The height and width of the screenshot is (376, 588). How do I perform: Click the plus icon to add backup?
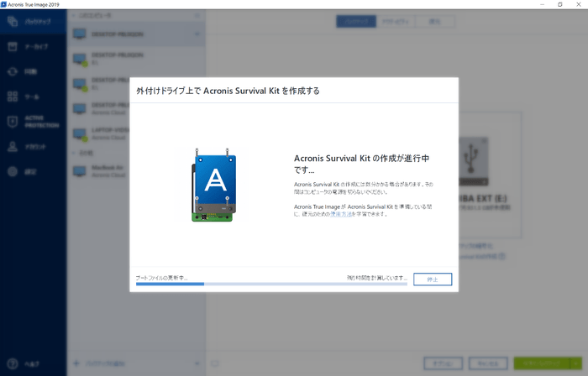click(76, 363)
